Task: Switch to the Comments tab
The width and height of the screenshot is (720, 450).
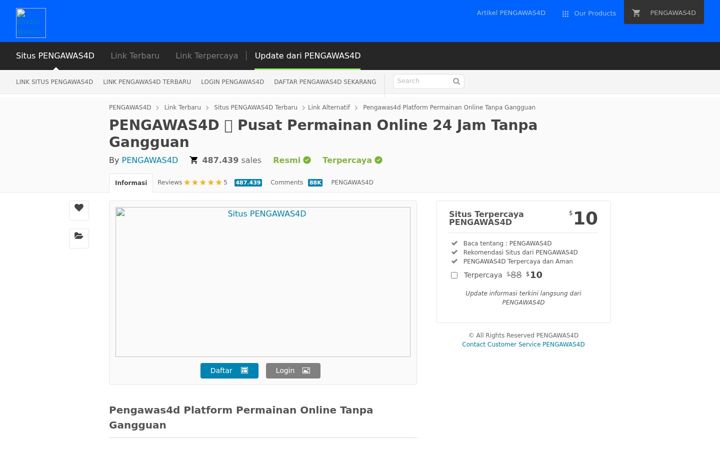Action: coord(296,182)
